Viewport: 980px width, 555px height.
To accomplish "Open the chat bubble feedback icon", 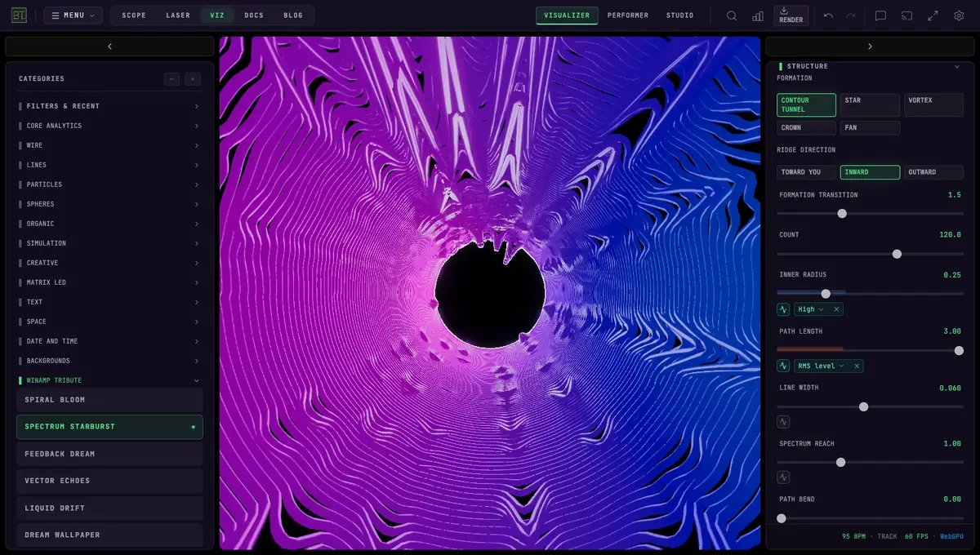I will pos(880,16).
